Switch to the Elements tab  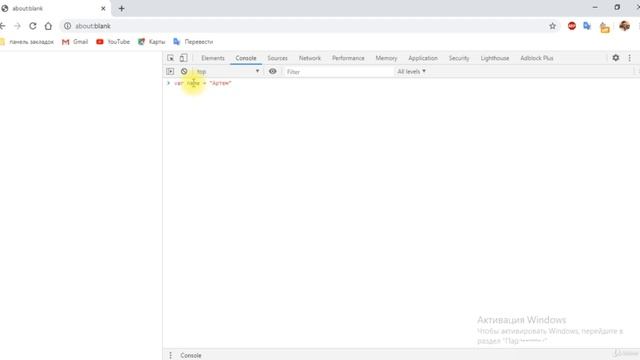click(213, 58)
